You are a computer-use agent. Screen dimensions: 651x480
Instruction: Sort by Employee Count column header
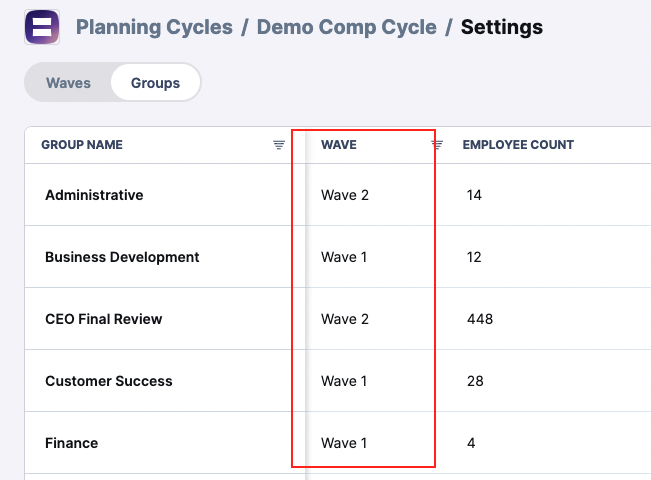click(x=518, y=145)
